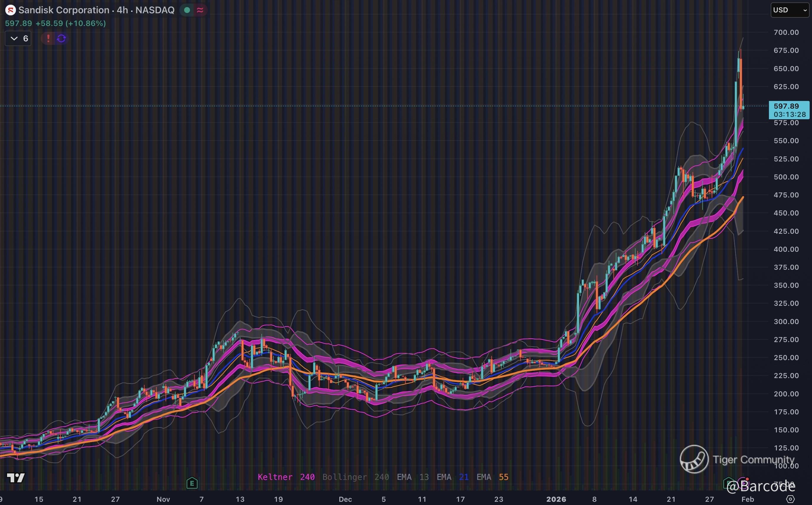Click the red exclamation warning icon

coord(48,38)
